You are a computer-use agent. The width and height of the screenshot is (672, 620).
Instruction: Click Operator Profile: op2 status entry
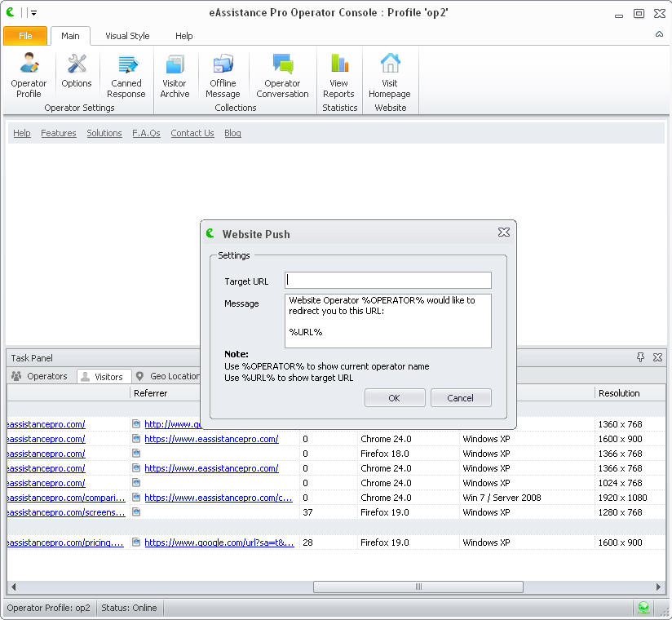click(x=48, y=608)
